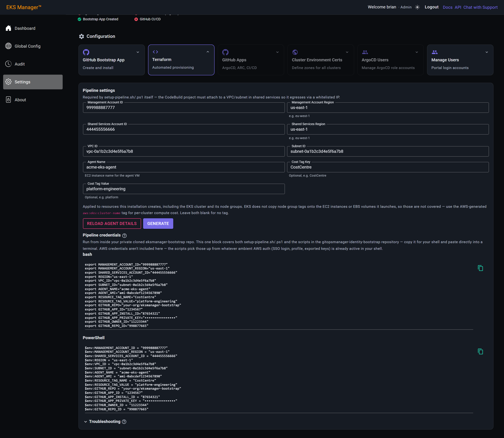Click the GitHub Bootstrap App octocat icon
The image size is (504, 438).
pyautogui.click(x=86, y=52)
